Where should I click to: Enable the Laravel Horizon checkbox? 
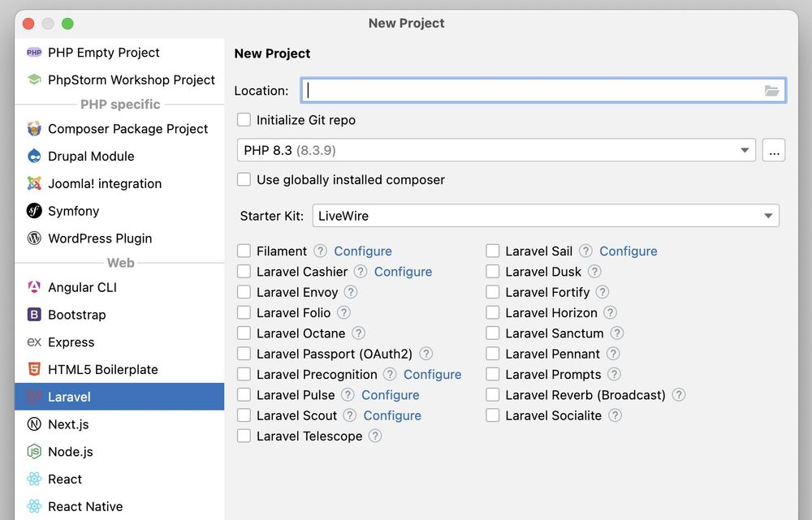coord(493,312)
